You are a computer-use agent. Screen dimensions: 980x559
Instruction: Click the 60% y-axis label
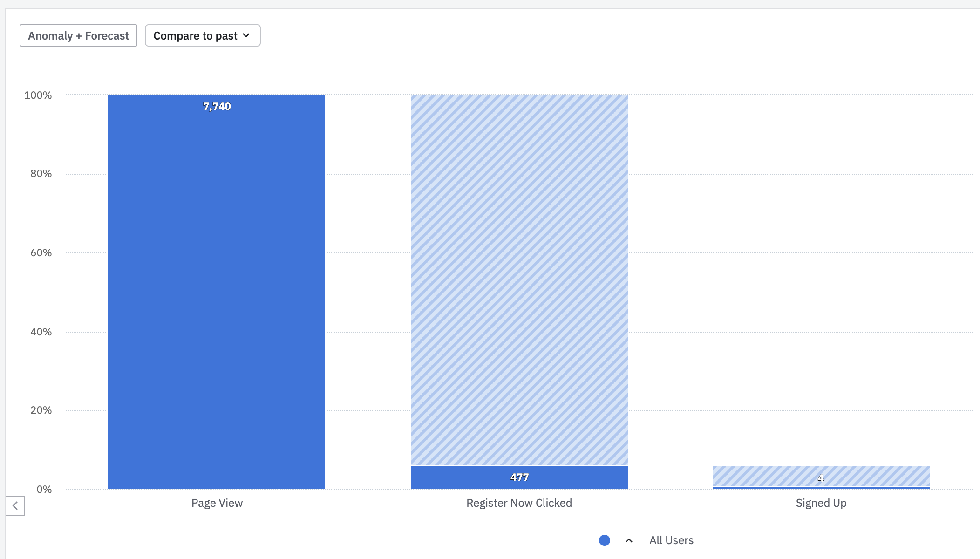pyautogui.click(x=41, y=253)
